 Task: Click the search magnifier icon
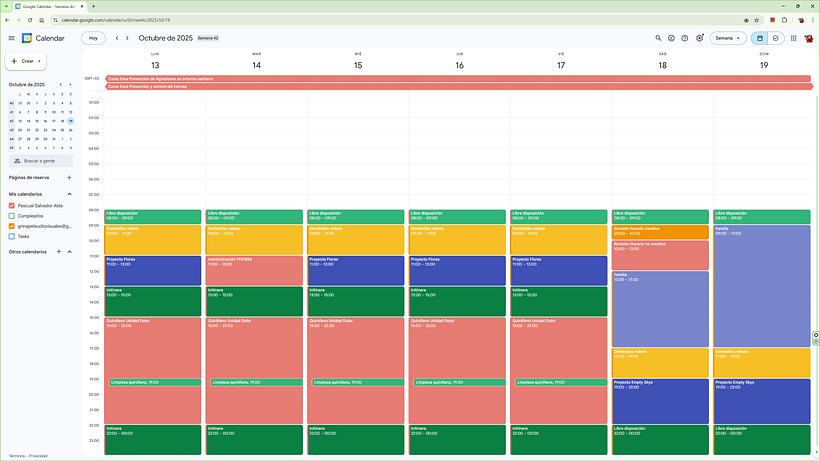658,38
